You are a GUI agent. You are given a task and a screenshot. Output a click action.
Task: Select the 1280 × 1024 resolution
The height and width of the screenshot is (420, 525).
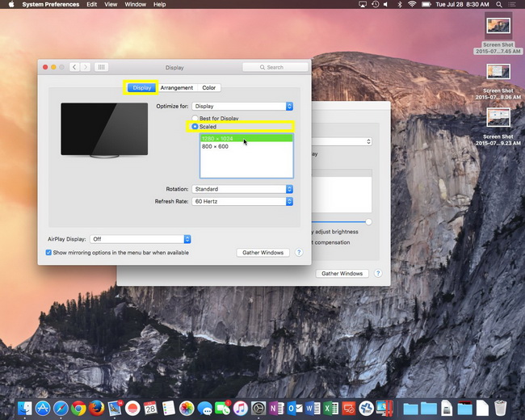click(246, 138)
